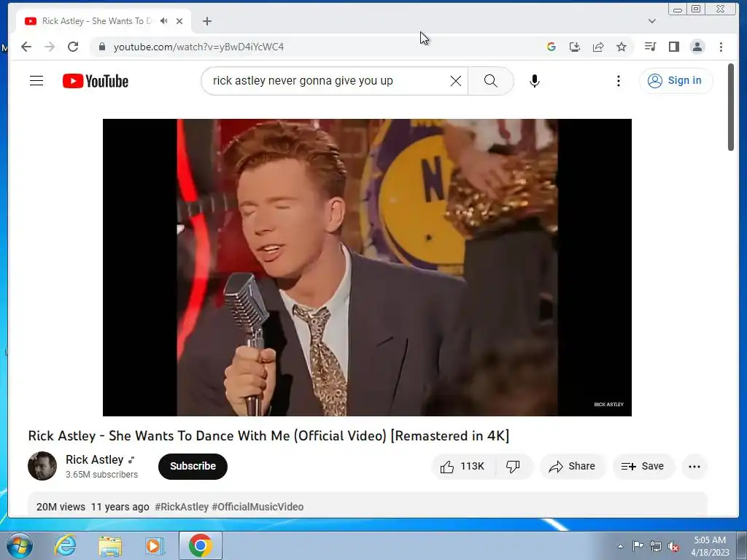Click the URL address bar
The height and width of the screenshot is (560, 747).
(314, 47)
